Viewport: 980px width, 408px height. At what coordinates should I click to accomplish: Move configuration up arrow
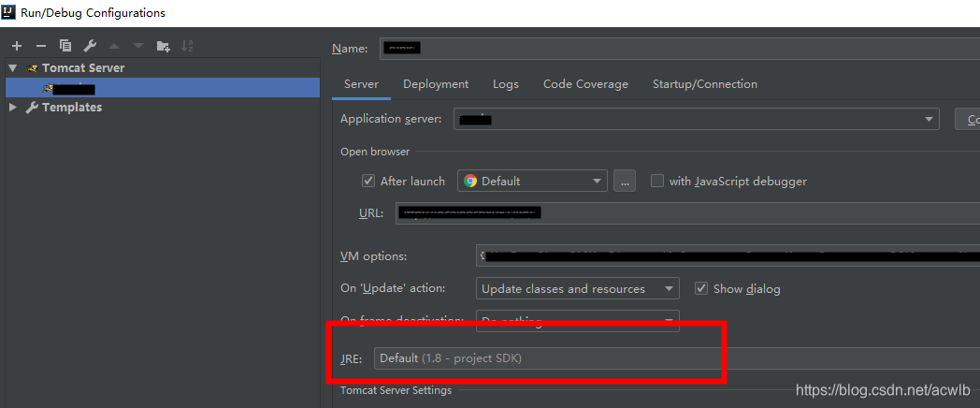[114, 46]
